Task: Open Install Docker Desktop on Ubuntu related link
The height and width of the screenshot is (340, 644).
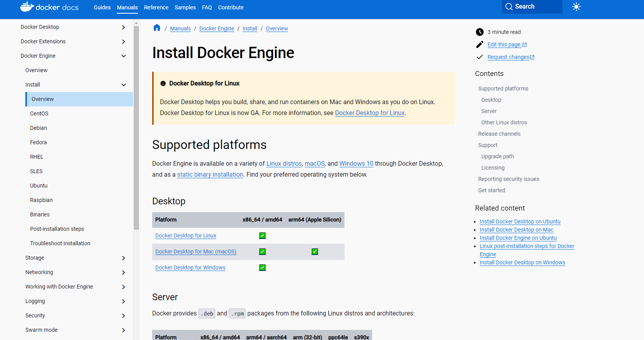Action: click(520, 221)
